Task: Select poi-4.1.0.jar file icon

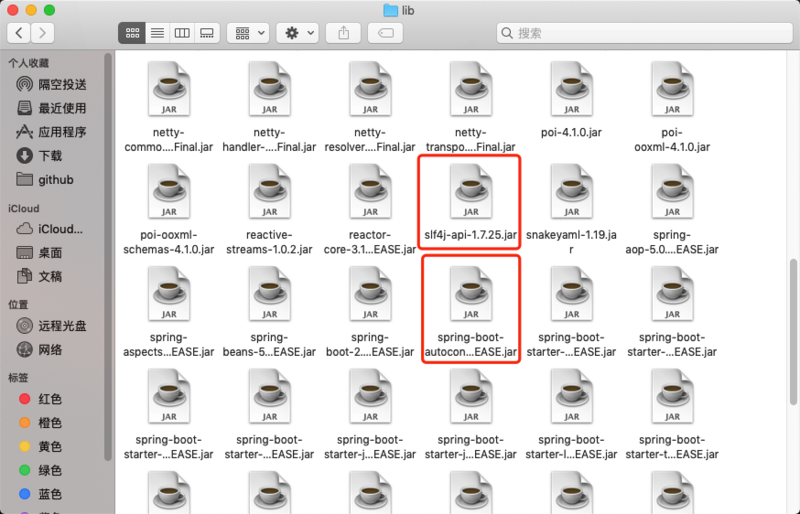Action: pyautogui.click(x=571, y=89)
